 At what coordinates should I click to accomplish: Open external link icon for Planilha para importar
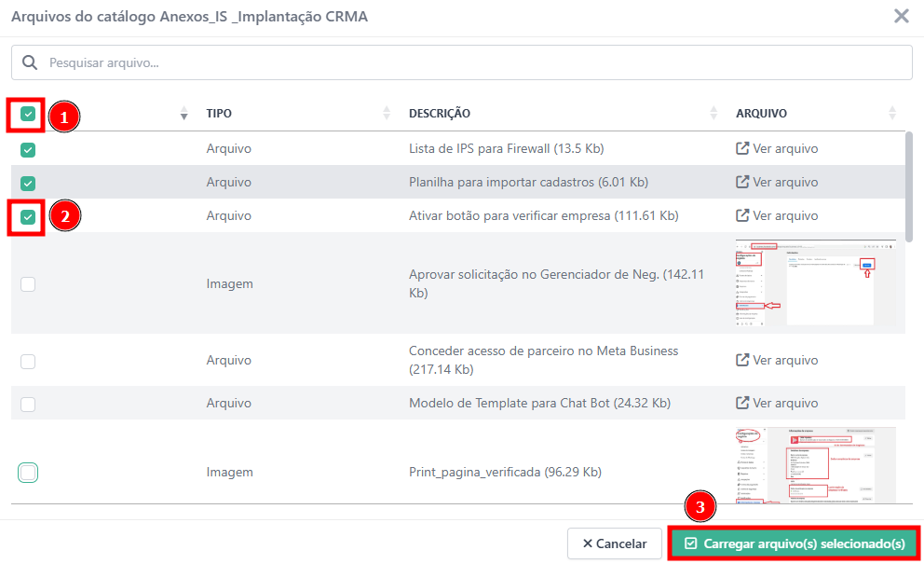pyautogui.click(x=742, y=182)
